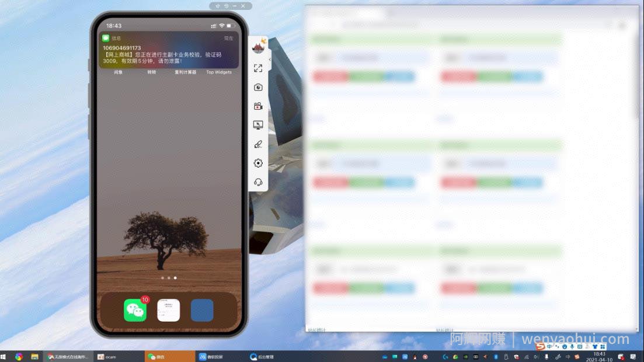Pin the phone mirror window on top
The image size is (644, 362).
pyautogui.click(x=218, y=6)
